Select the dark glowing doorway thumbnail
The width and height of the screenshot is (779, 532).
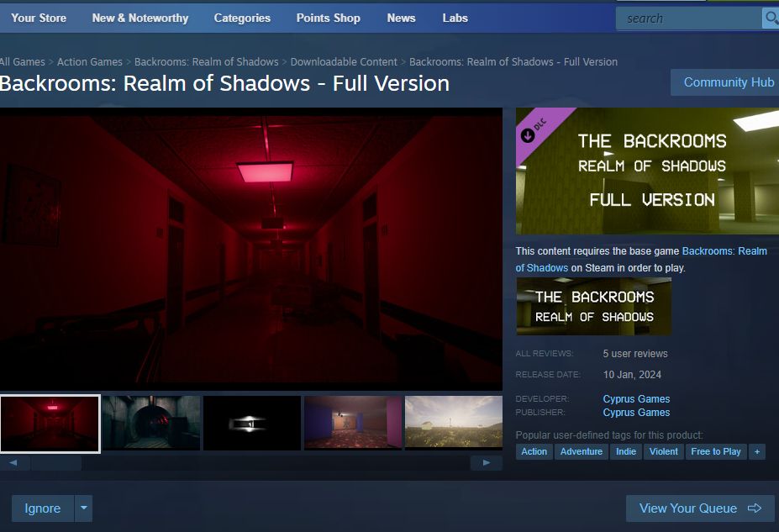point(252,424)
